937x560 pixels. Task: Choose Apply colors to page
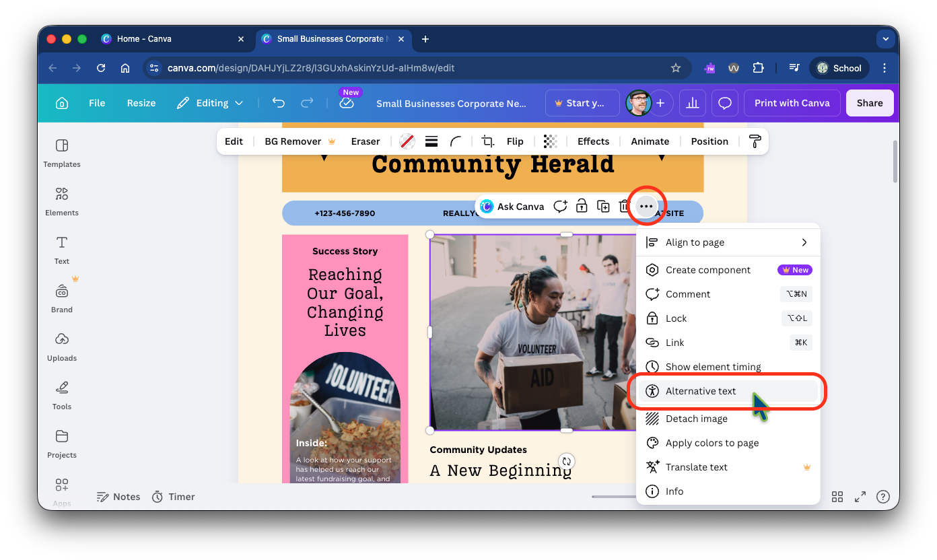click(728, 443)
